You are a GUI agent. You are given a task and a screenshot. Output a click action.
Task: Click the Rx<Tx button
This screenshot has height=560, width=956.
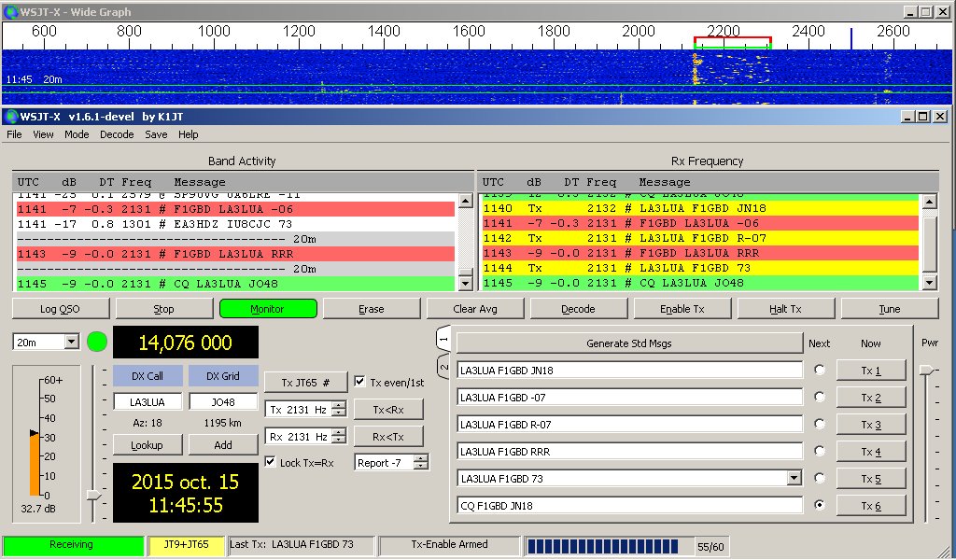[388, 436]
